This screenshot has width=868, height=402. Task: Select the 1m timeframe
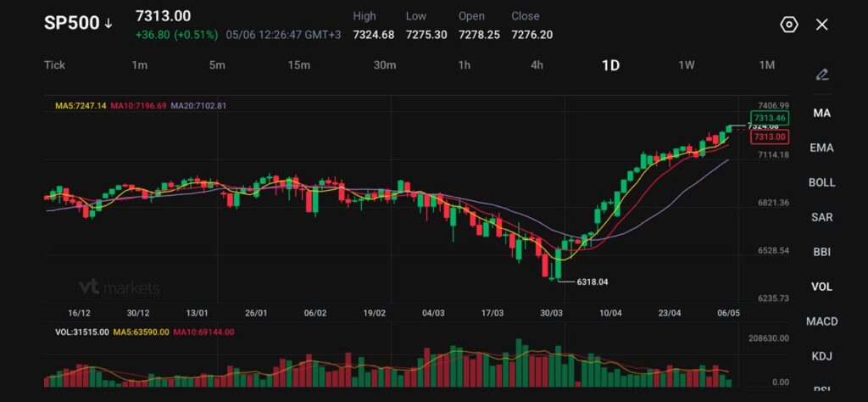[140, 65]
